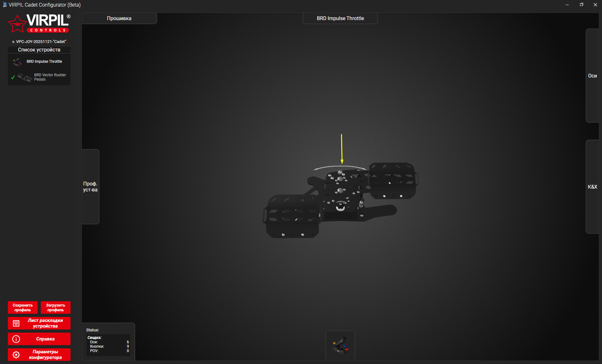Expand the K&X side panel
The width and height of the screenshot is (602, 364).
[x=592, y=187]
